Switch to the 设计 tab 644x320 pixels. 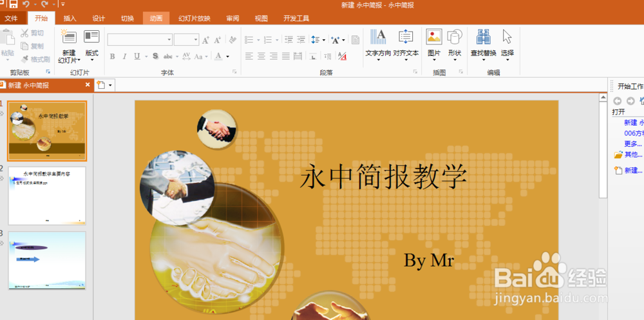coord(99,18)
